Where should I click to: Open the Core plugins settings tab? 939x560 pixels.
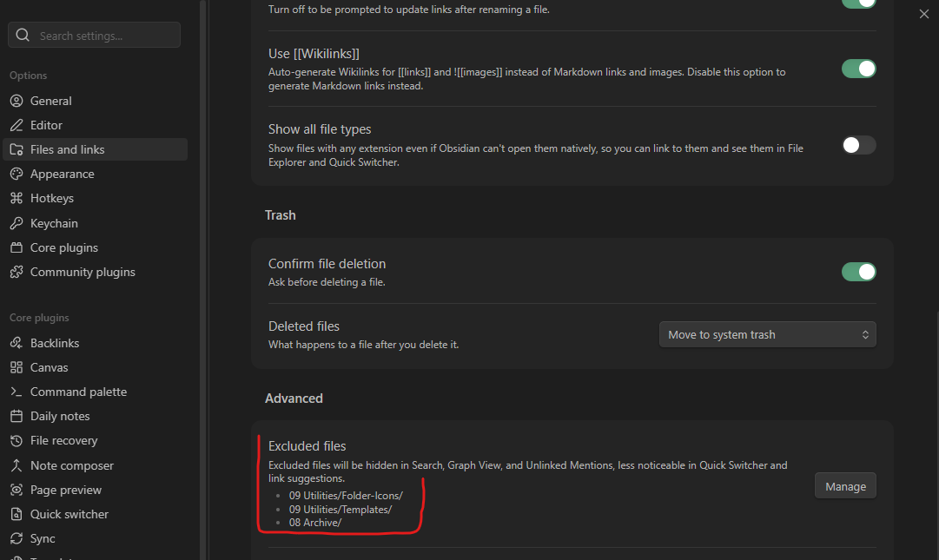pos(63,247)
